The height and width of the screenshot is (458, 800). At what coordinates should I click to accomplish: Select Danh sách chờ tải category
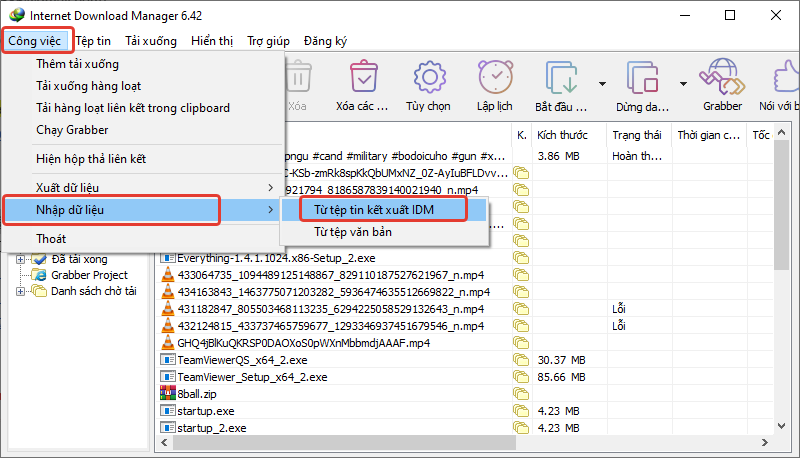pyautogui.click(x=94, y=291)
